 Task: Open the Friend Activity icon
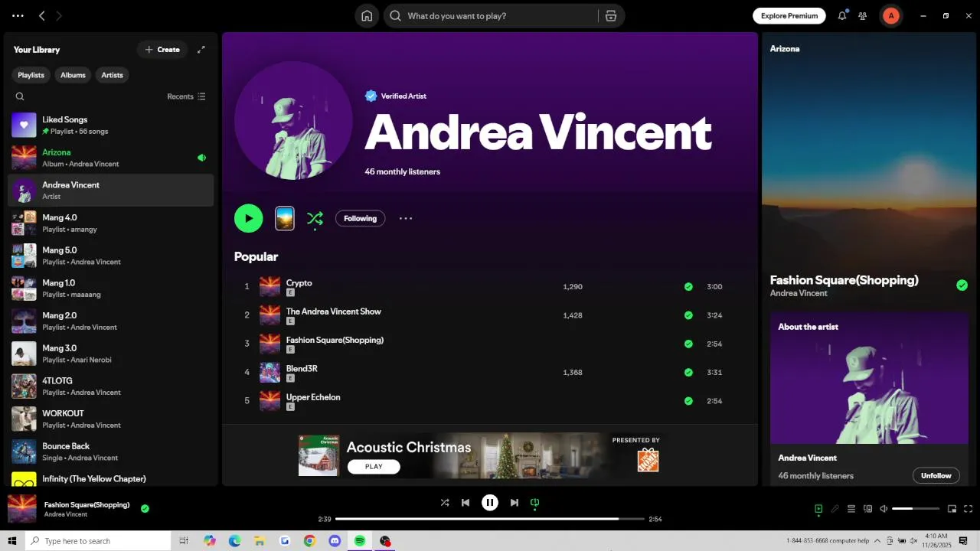coord(863,15)
